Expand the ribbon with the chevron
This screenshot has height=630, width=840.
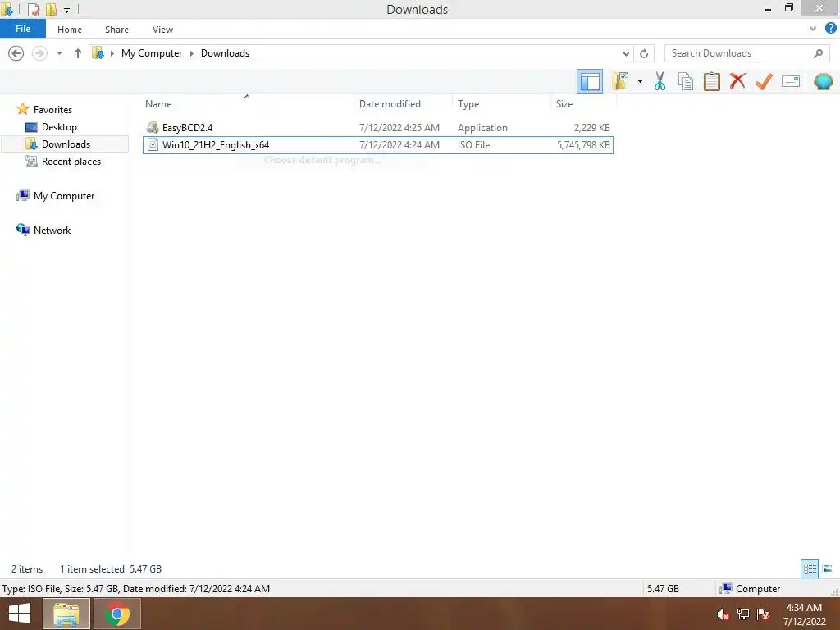[x=813, y=29]
